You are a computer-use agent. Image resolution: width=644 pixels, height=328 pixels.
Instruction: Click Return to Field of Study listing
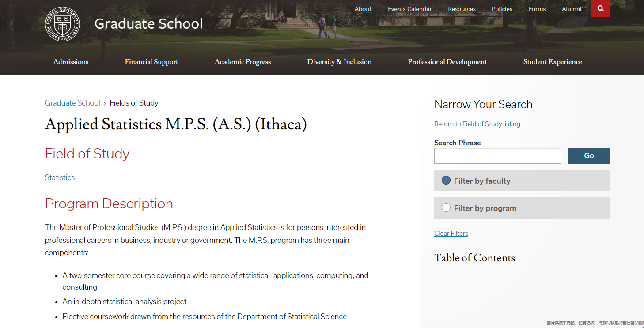click(477, 124)
